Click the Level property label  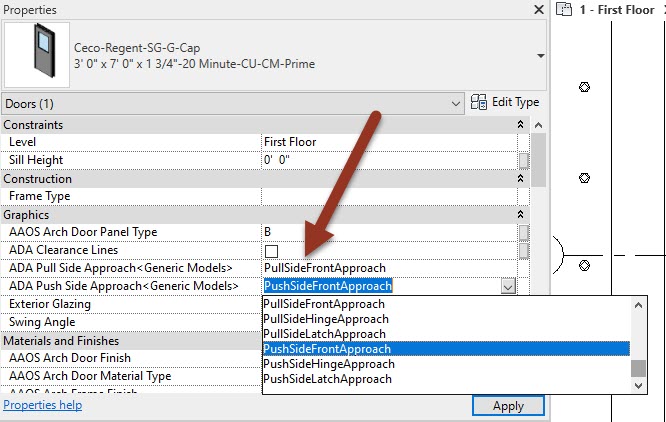pos(22,142)
